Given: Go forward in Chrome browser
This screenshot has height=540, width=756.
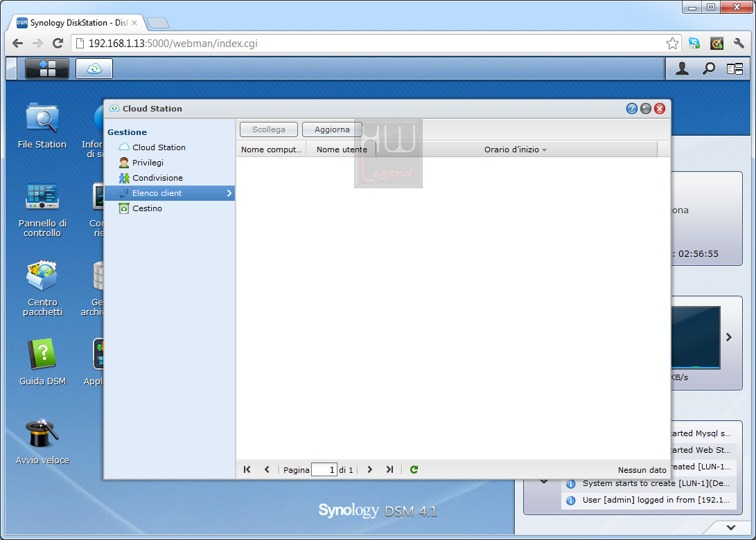Looking at the screenshot, I should point(37,44).
